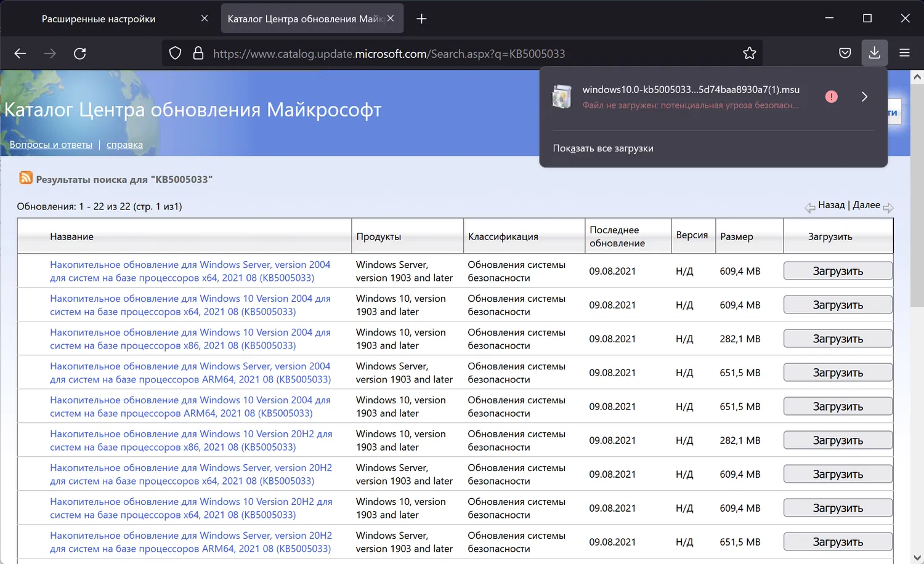Open the "Вопросы и ответы" link
The width and height of the screenshot is (924, 564).
click(x=51, y=145)
